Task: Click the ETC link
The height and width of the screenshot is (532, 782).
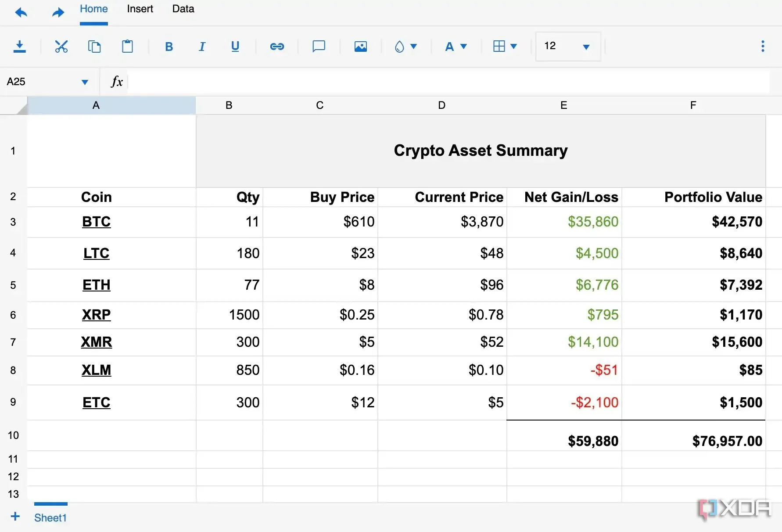Action: pos(96,403)
